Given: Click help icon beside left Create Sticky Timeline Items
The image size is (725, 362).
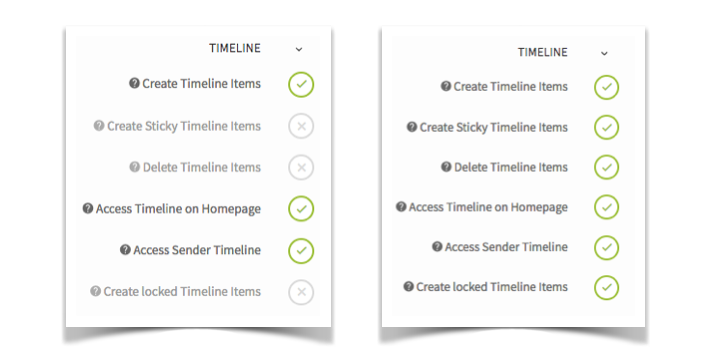Looking at the screenshot, I should [99, 125].
